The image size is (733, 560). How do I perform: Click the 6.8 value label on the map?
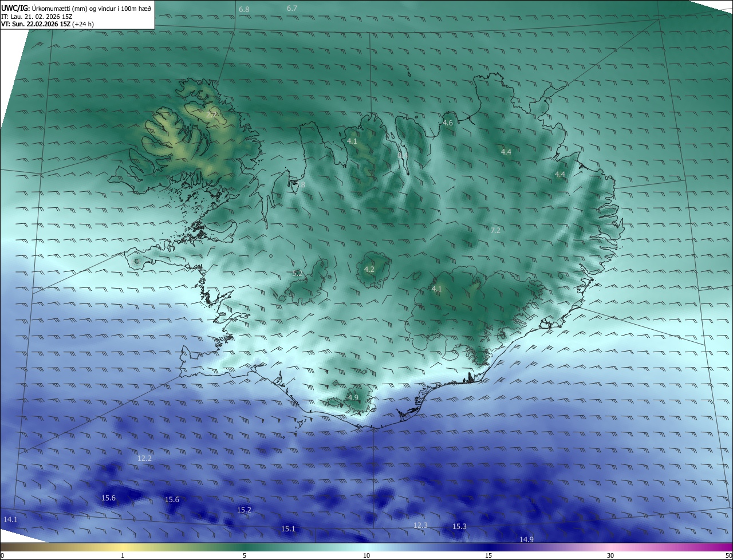pos(244,10)
